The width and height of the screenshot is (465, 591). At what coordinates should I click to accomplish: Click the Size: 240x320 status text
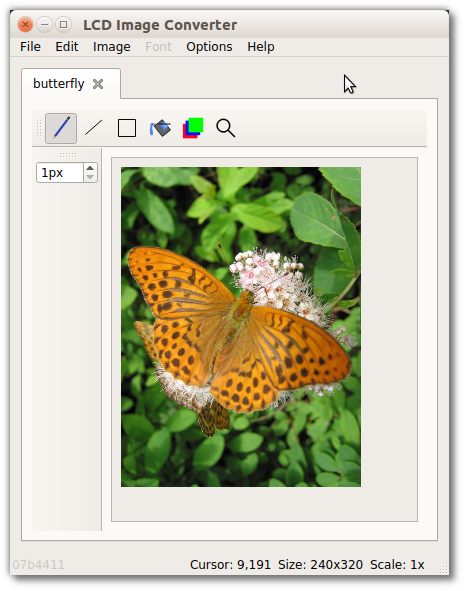[320, 565]
